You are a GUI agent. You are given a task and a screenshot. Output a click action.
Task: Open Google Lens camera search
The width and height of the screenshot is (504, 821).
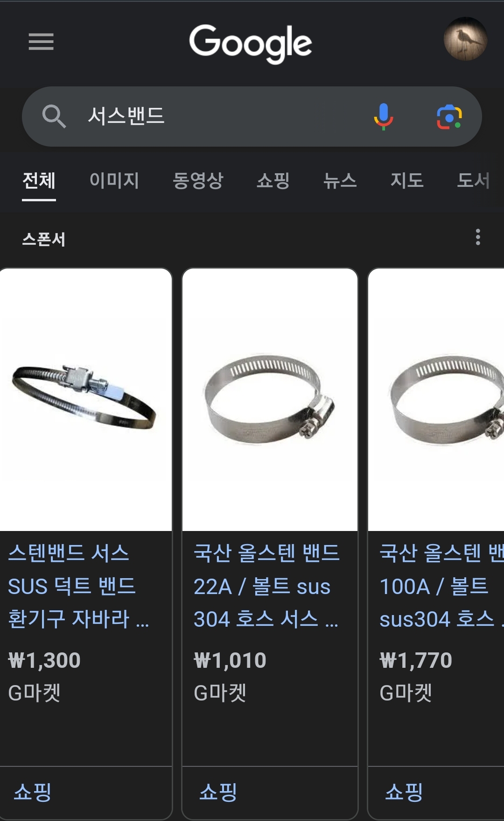coord(449,117)
